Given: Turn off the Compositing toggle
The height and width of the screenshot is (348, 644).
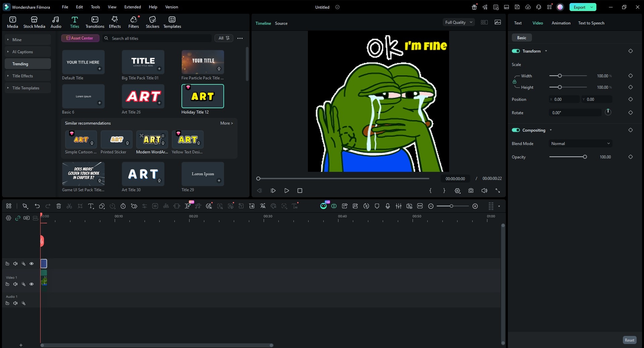Looking at the screenshot, I should (x=516, y=130).
